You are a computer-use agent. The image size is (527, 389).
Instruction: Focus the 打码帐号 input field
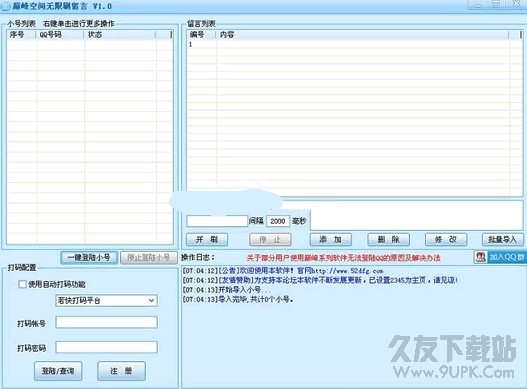[106, 322]
